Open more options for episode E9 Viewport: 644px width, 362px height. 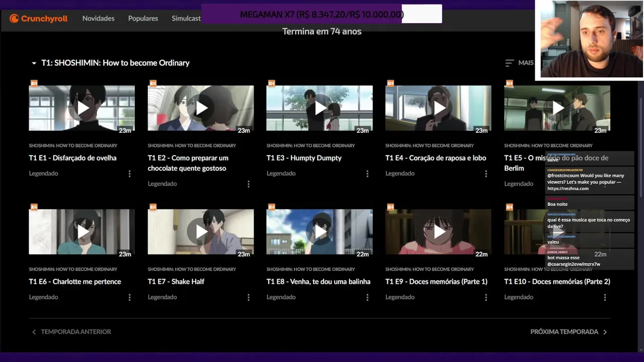click(486, 297)
